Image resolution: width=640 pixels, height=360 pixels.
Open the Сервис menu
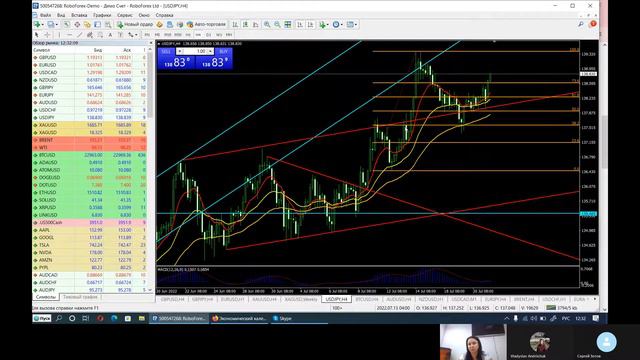coord(124,15)
